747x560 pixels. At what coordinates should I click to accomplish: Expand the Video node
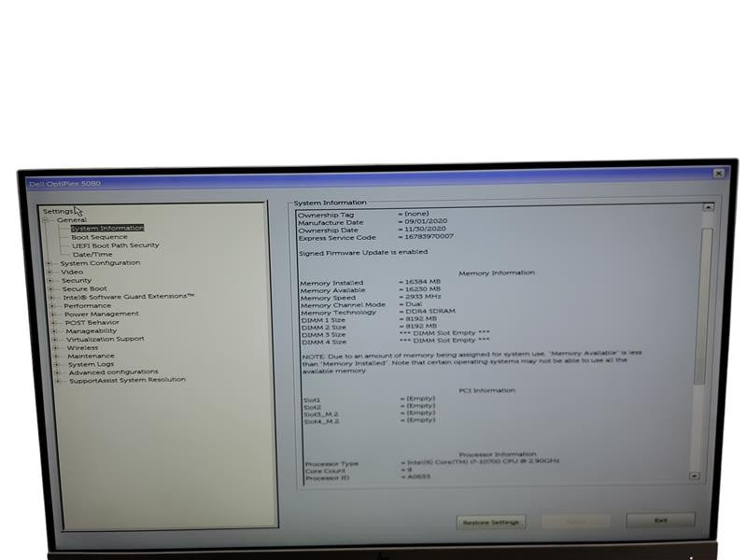click(x=49, y=272)
